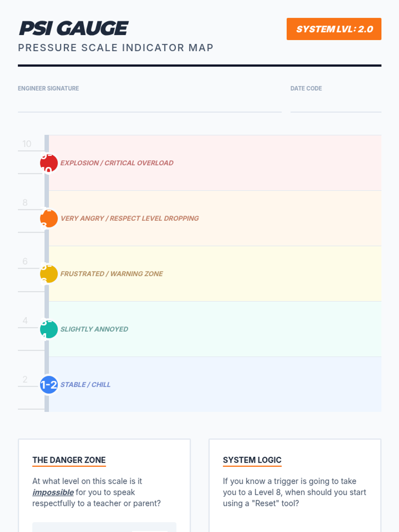The width and height of the screenshot is (399, 532).
Task: Select the teal 3-4 level marker
Action: [49, 329]
